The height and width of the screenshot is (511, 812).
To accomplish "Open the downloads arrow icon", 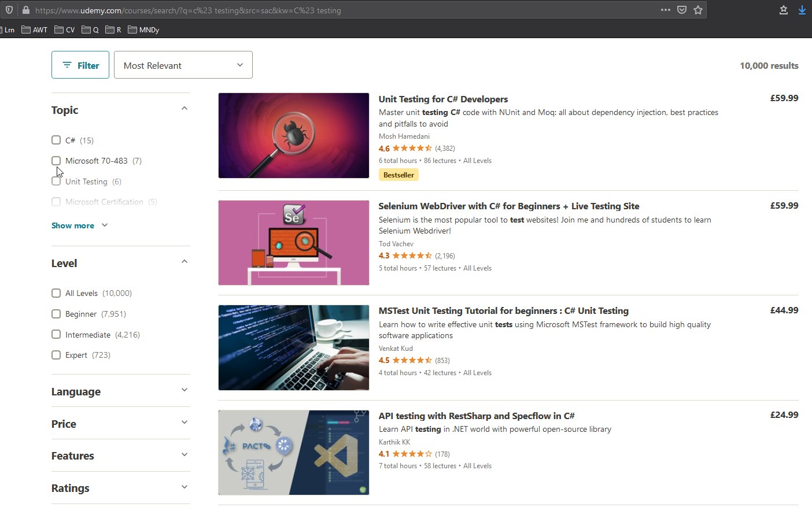I will [x=802, y=10].
